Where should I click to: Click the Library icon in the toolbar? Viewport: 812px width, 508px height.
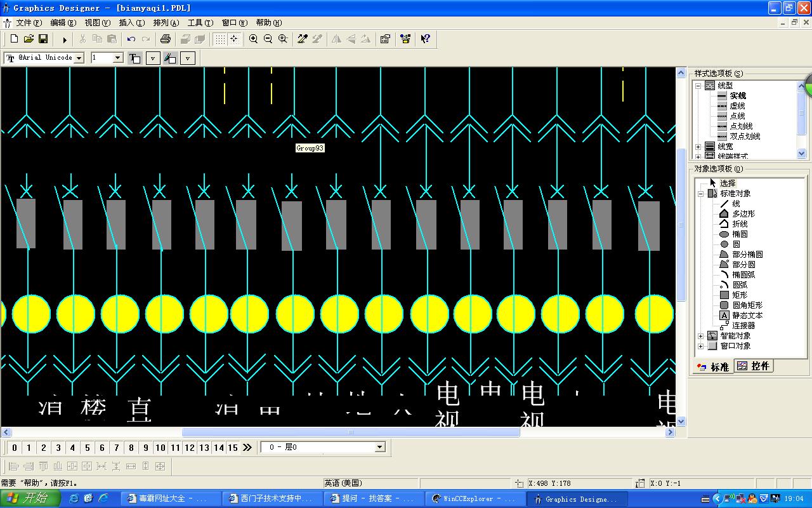(x=405, y=39)
